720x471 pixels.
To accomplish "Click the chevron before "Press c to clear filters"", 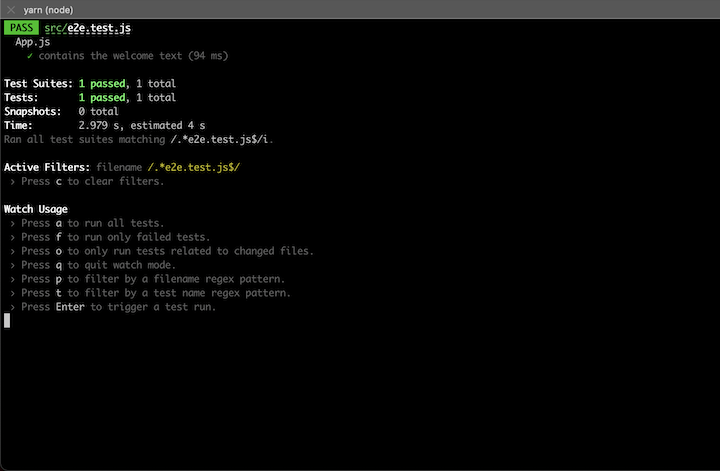I will [12, 182].
